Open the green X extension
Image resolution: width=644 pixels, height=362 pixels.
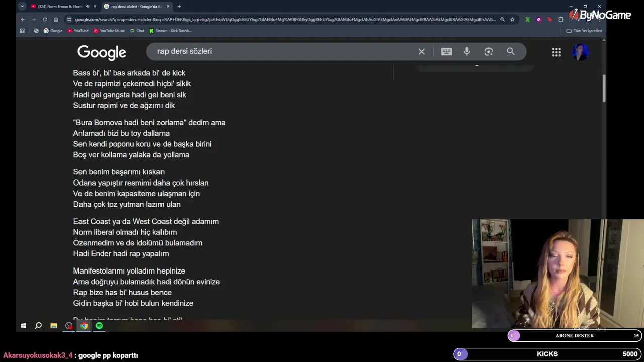click(527, 19)
